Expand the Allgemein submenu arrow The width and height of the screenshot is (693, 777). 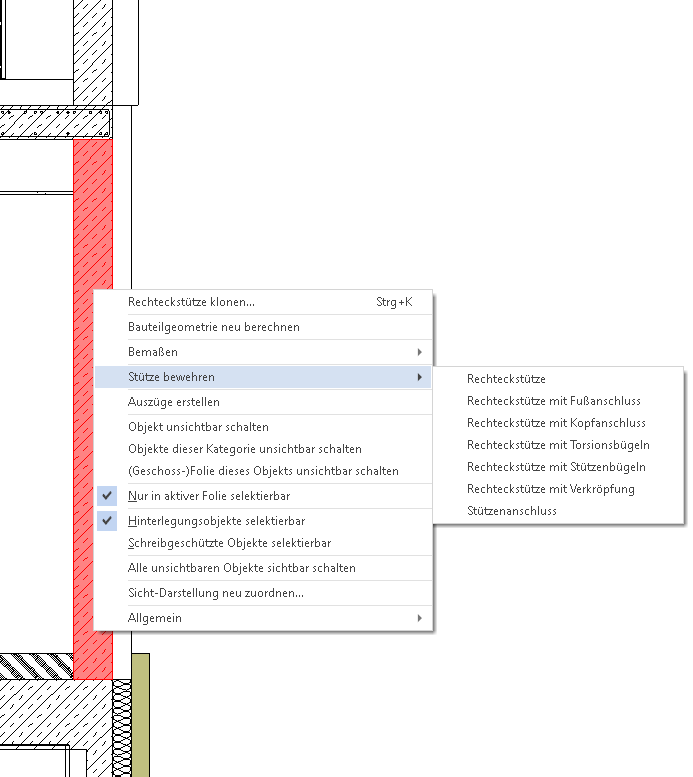pyautogui.click(x=419, y=618)
